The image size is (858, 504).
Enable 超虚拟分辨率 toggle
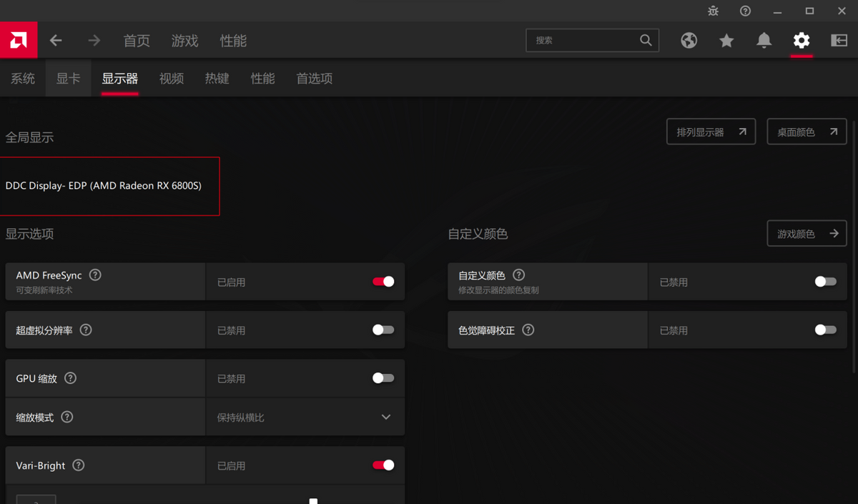tap(383, 330)
